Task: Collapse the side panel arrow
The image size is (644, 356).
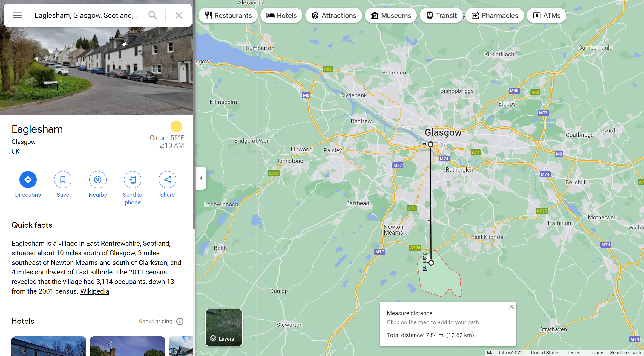Action: tap(201, 178)
